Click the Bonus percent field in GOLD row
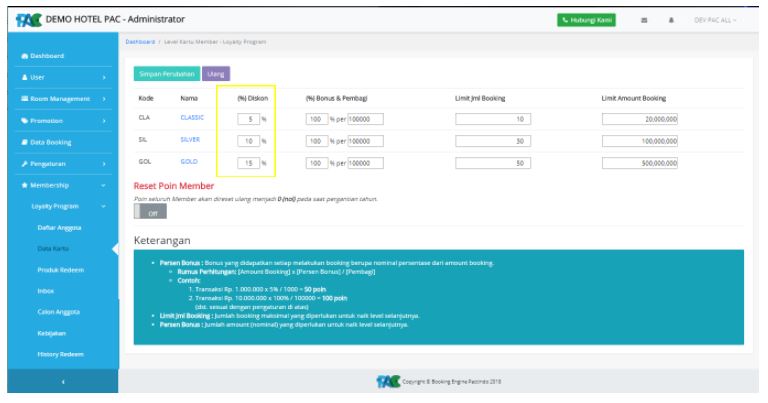 [317, 163]
